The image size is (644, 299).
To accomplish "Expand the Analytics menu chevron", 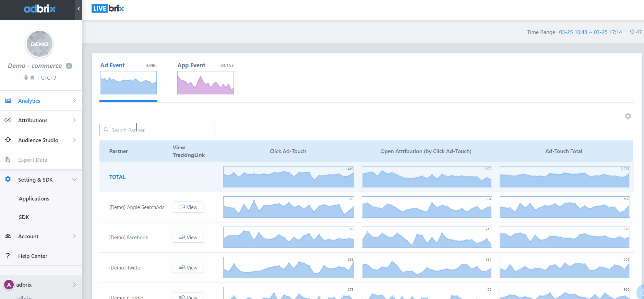I will coord(74,101).
